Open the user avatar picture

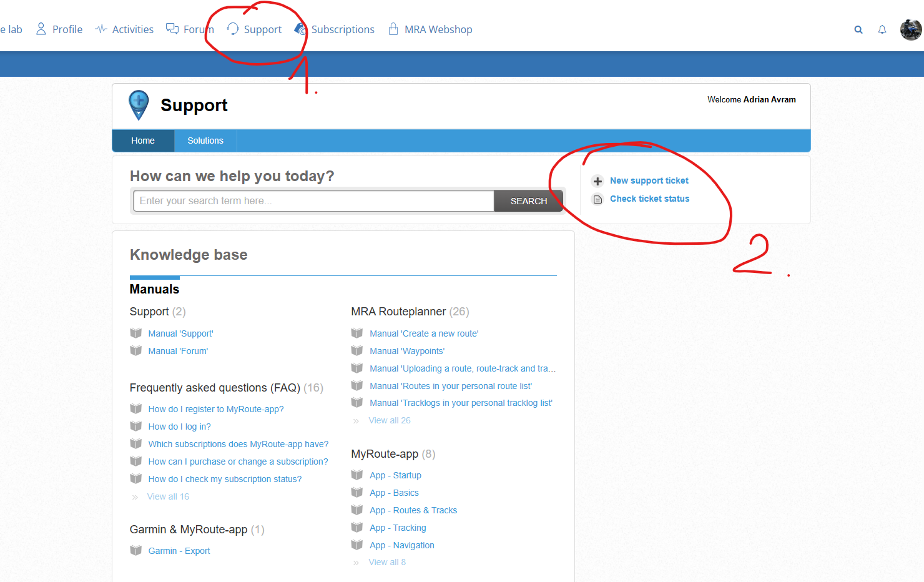[x=911, y=29]
